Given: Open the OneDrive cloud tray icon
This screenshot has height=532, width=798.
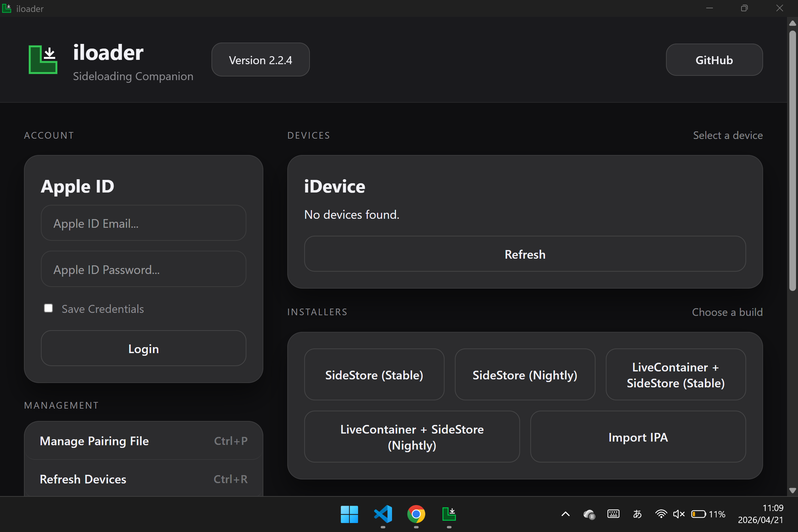Looking at the screenshot, I should coord(589,514).
